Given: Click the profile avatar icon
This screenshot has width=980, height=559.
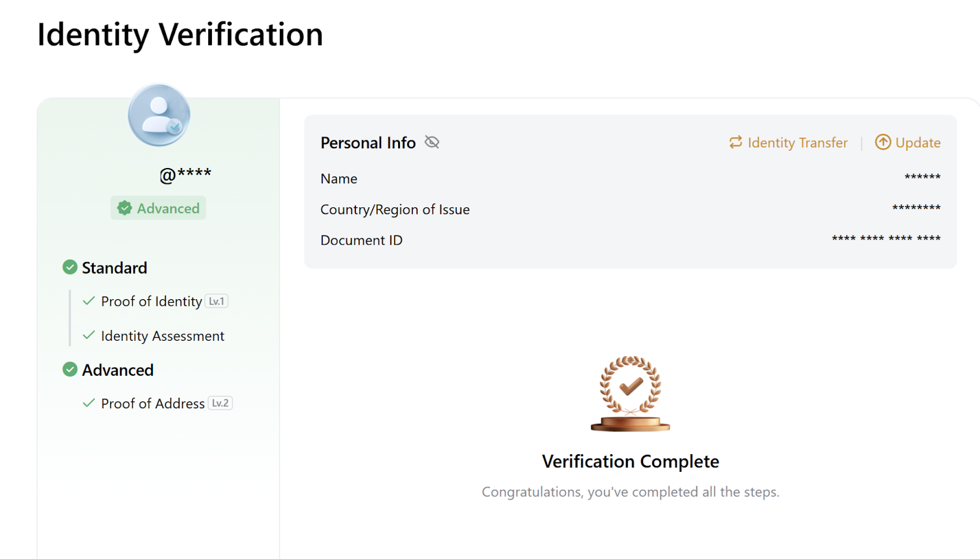Looking at the screenshot, I should (x=158, y=114).
